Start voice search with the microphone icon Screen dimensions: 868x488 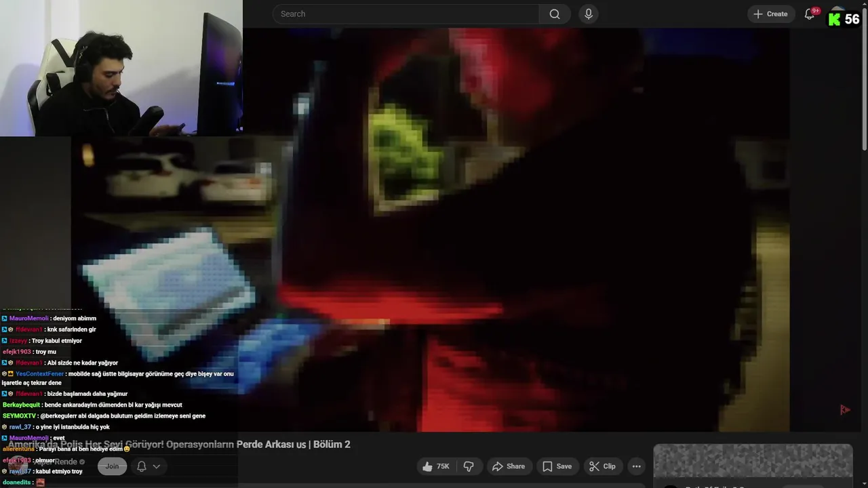[x=588, y=14]
